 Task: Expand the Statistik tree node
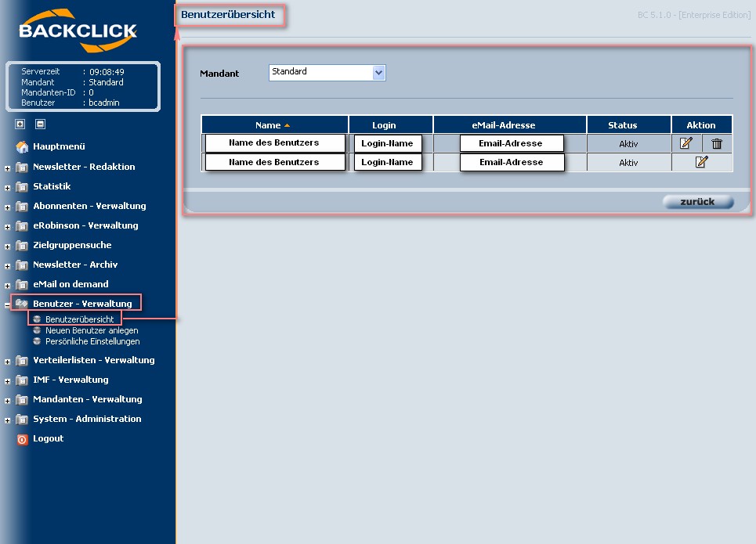coord(8,187)
